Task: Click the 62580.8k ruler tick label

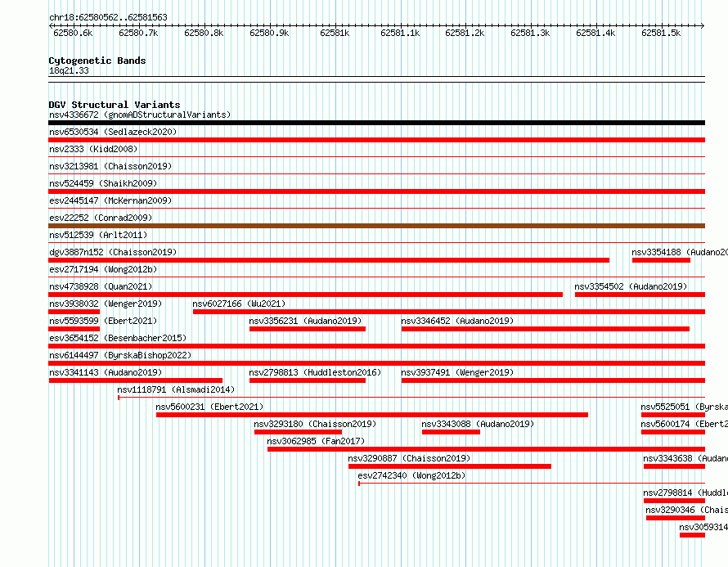Action: (204, 33)
